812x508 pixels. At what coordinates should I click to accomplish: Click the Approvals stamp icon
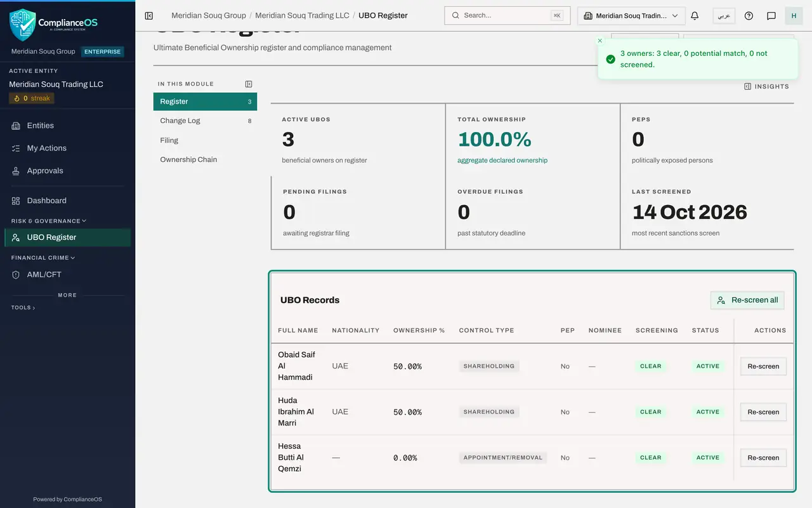pos(16,171)
